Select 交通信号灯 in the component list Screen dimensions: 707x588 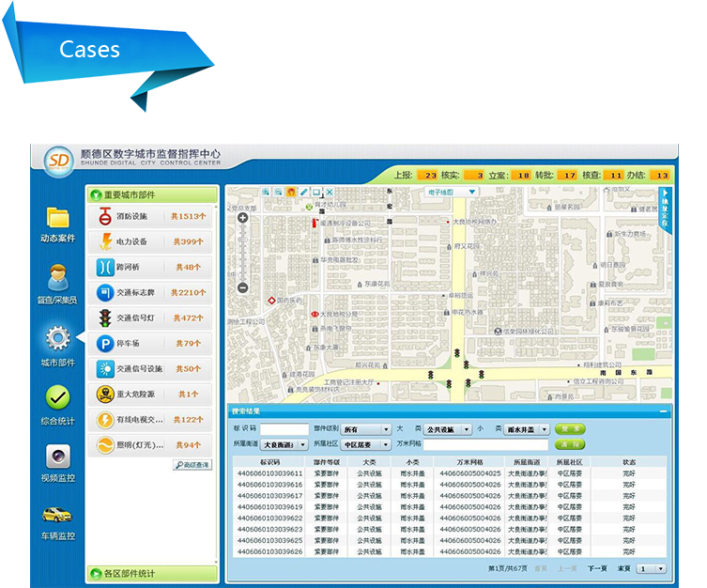click(150, 317)
